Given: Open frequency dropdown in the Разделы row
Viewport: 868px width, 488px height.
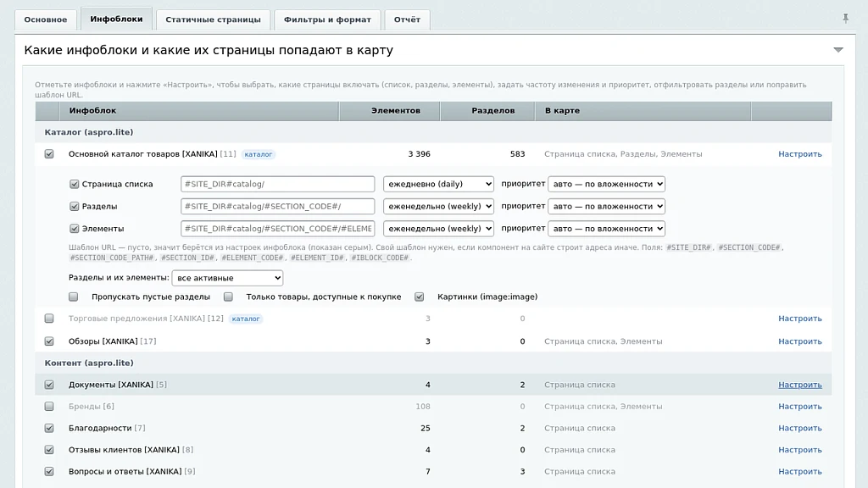Looking at the screenshot, I should pos(438,206).
